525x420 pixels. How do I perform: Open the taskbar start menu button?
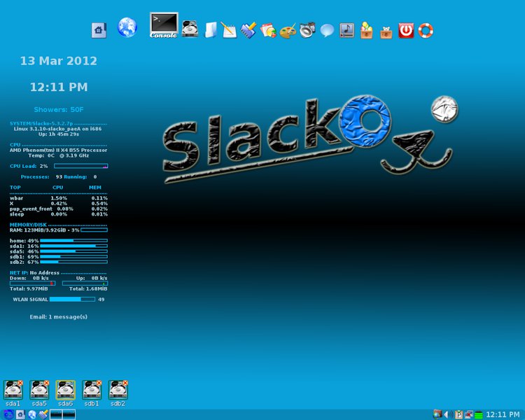tap(8, 414)
